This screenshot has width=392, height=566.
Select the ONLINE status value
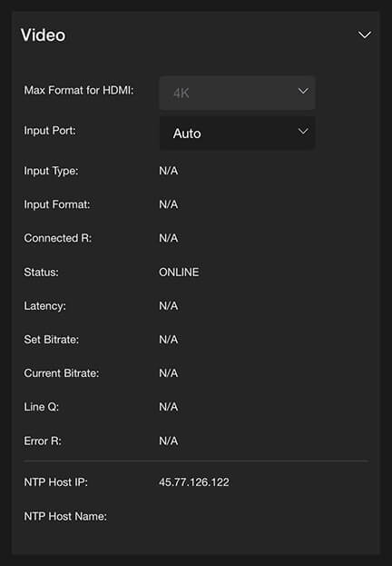179,273
